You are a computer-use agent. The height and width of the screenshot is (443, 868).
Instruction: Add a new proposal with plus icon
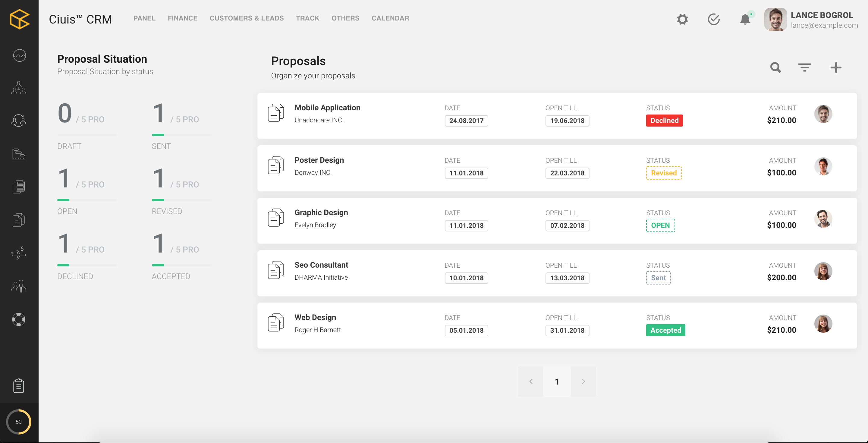[836, 68]
